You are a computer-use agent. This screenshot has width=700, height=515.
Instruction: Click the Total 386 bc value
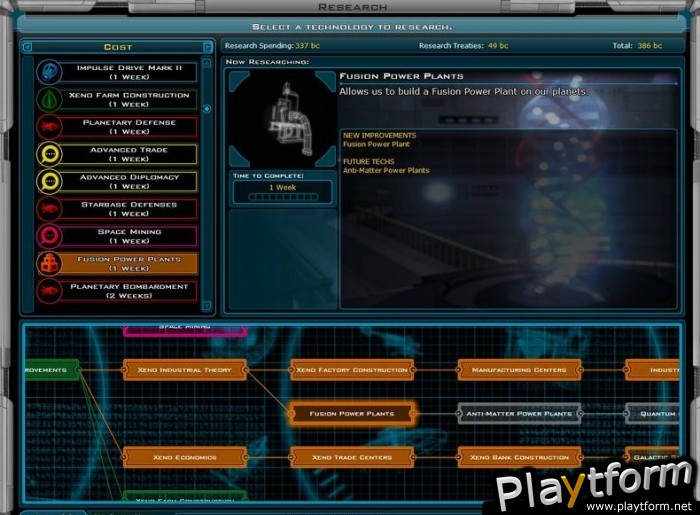(650, 46)
